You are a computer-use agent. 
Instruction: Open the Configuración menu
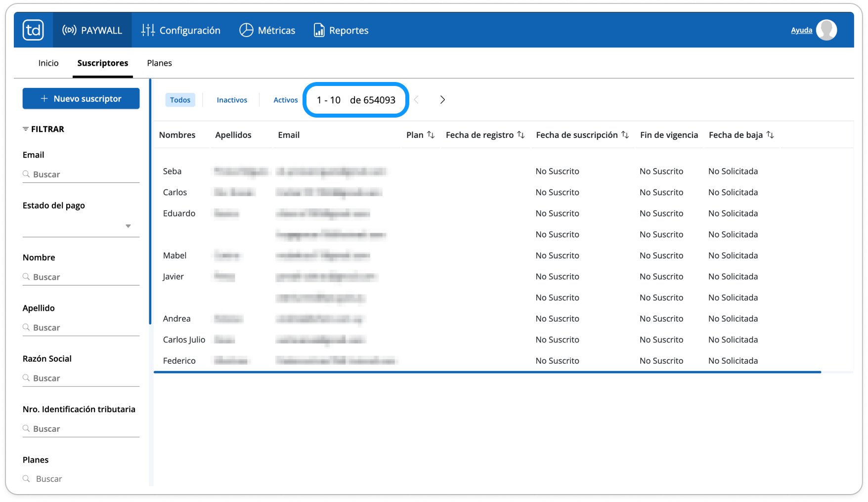[x=181, y=30]
